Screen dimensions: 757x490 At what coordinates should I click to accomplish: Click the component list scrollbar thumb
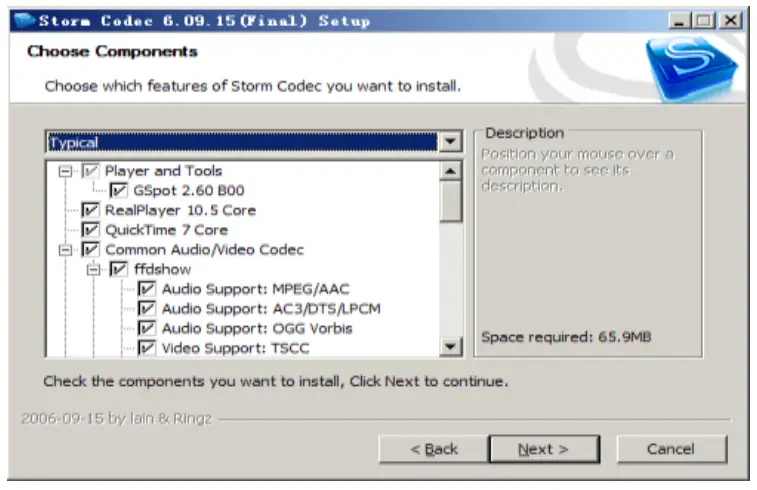click(450, 202)
